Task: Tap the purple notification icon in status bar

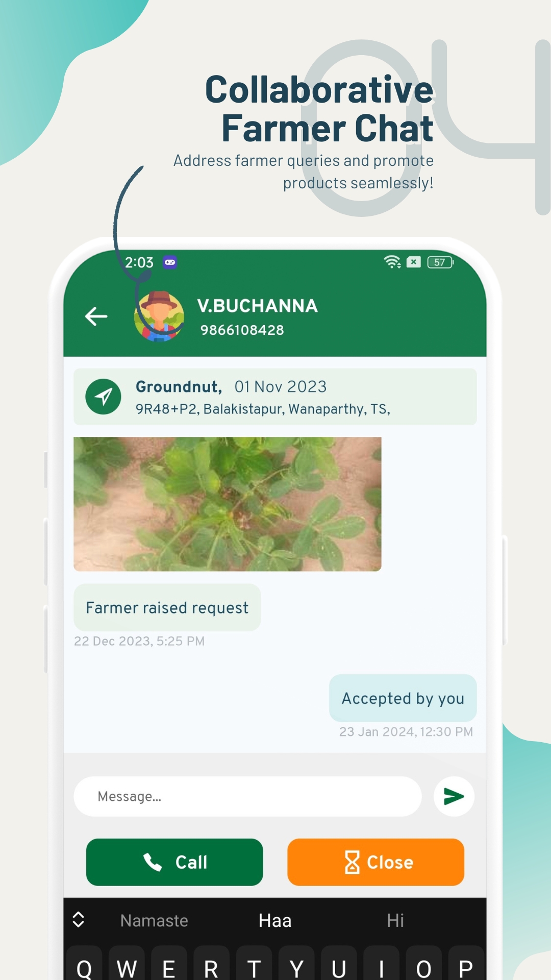Action: coord(170,262)
